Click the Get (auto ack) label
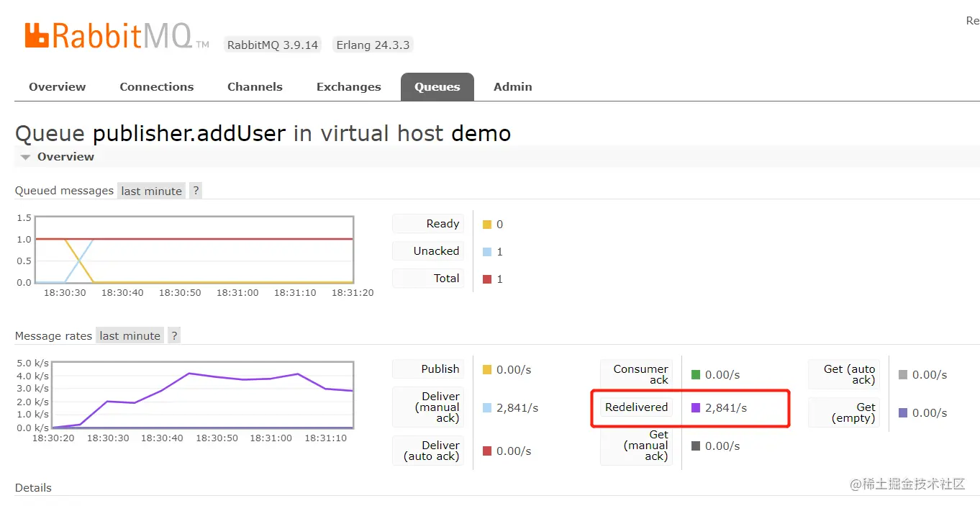Viewport: 980px width, 506px height. tap(844, 374)
